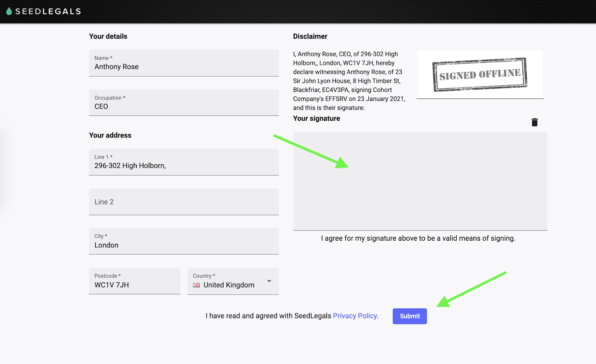Click the Disclaimer witness statement paragraph
The image size is (596, 364).
pyautogui.click(x=349, y=81)
